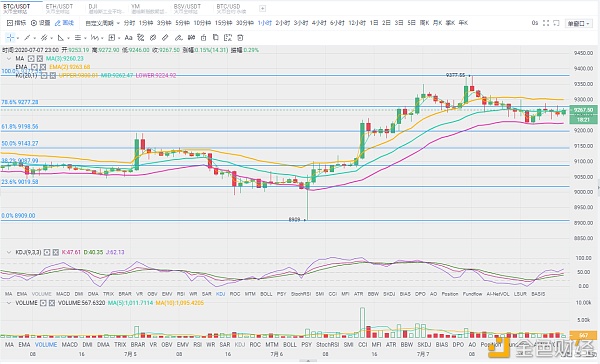
Task: Click the dashed-box selection icon
Action: (228, 38)
